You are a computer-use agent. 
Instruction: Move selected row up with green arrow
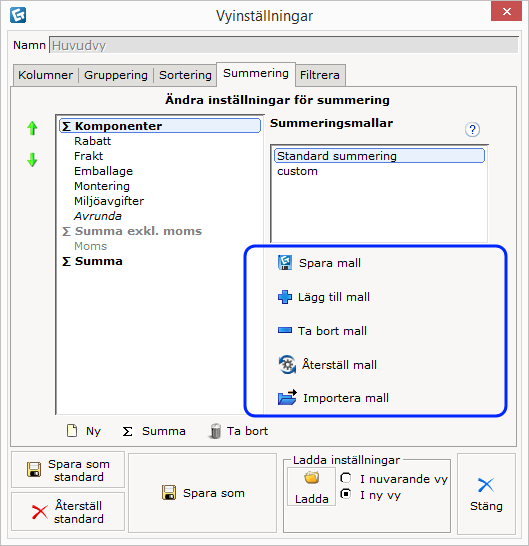[x=32, y=128]
